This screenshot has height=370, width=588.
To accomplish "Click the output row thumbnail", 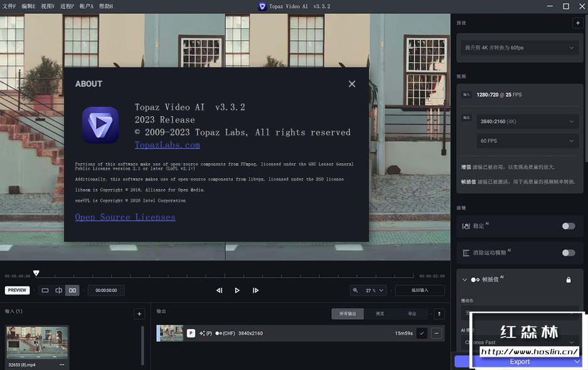I will [170, 333].
